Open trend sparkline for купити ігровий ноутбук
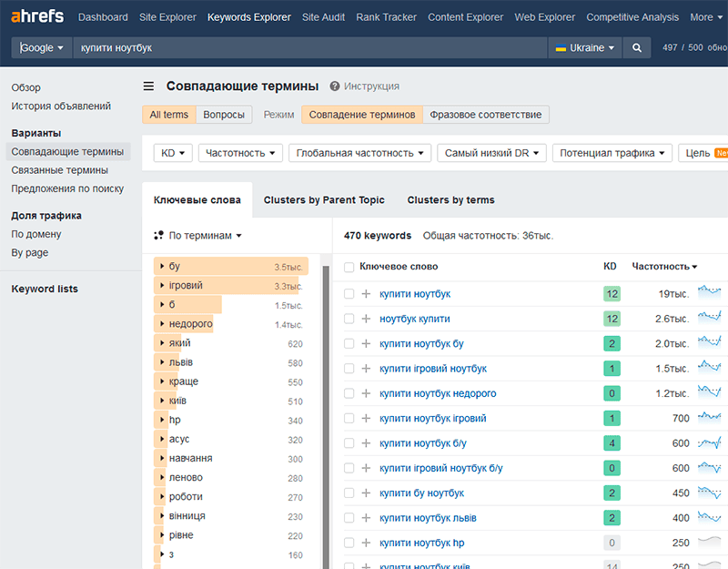This screenshot has width=728, height=569. (x=710, y=368)
